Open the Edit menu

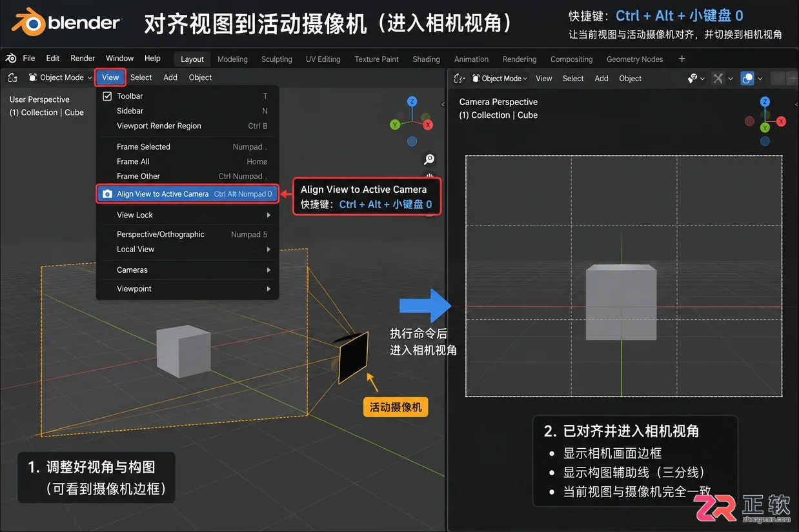(53, 58)
